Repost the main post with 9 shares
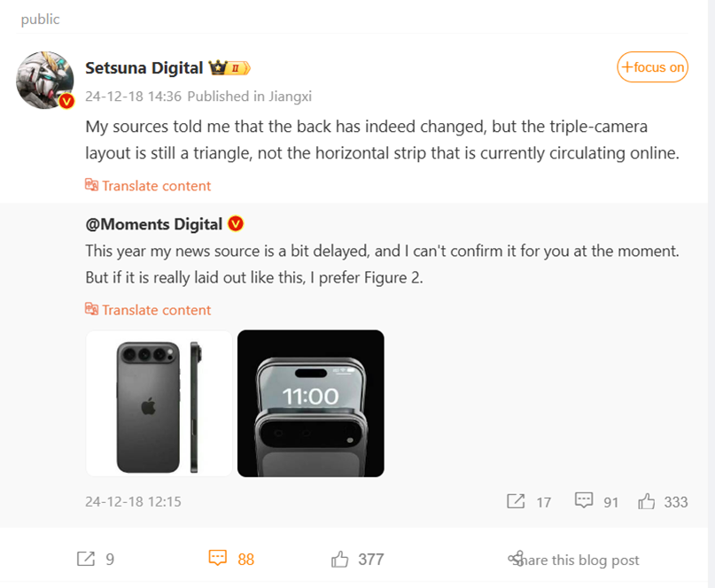This screenshot has width=715, height=588. [96, 559]
